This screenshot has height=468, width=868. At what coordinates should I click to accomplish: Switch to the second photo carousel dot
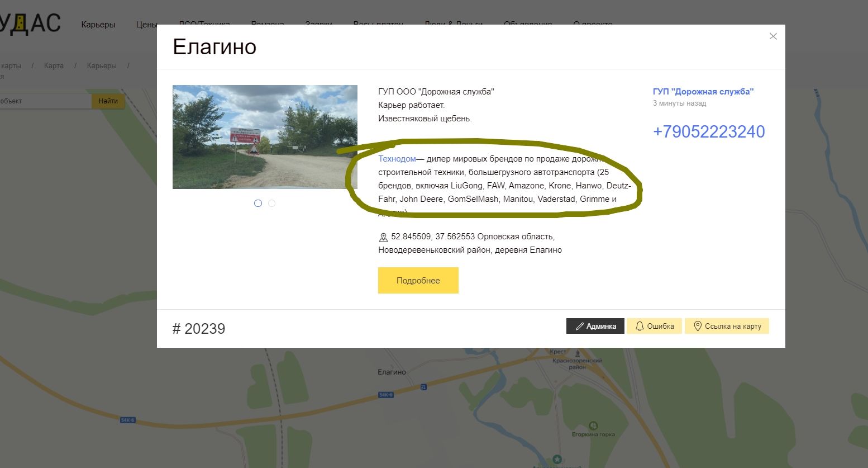272,204
